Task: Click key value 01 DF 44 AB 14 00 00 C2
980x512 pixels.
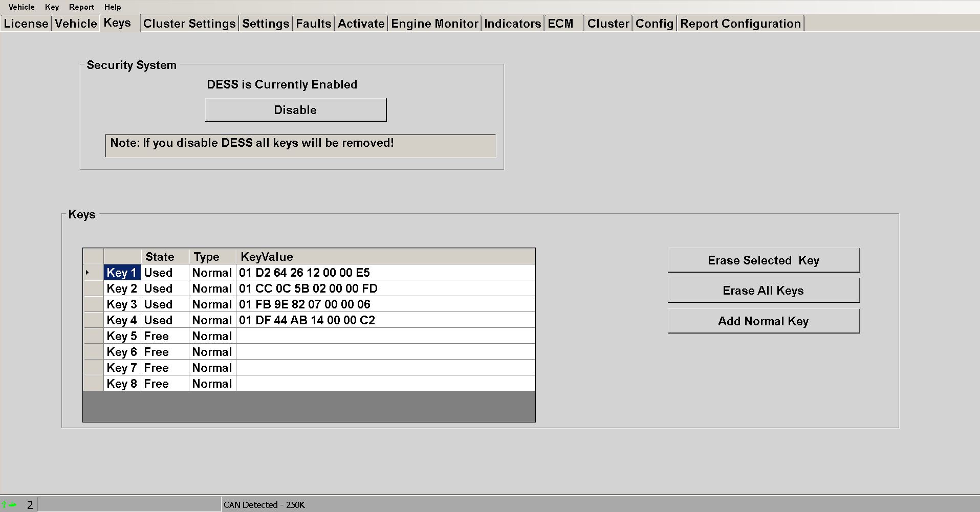Action: pyautogui.click(x=385, y=320)
